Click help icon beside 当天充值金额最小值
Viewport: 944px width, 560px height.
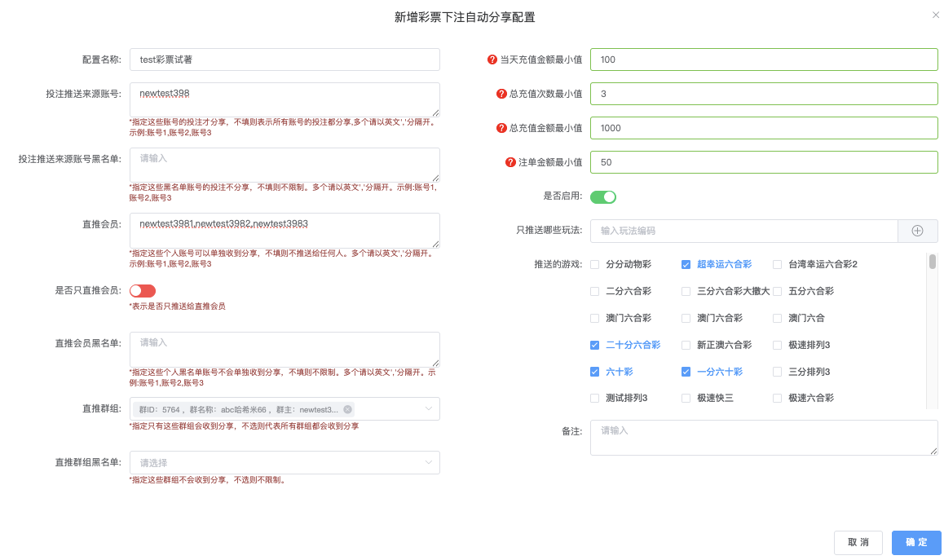[492, 60]
